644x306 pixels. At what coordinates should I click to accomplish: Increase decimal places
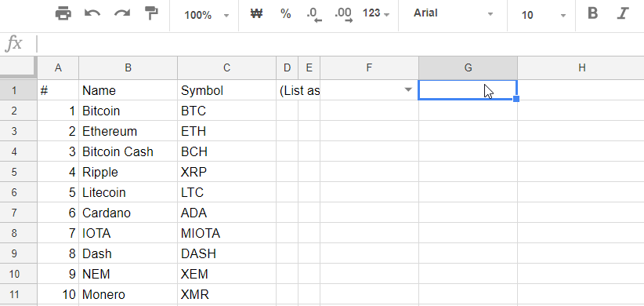tap(344, 15)
